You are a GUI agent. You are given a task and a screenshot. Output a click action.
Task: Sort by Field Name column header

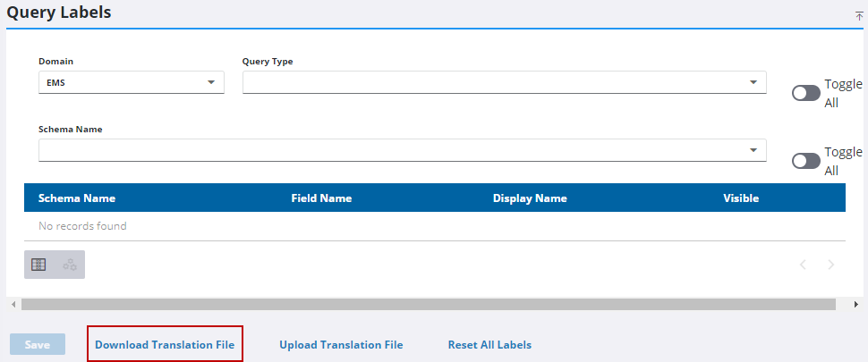point(321,198)
